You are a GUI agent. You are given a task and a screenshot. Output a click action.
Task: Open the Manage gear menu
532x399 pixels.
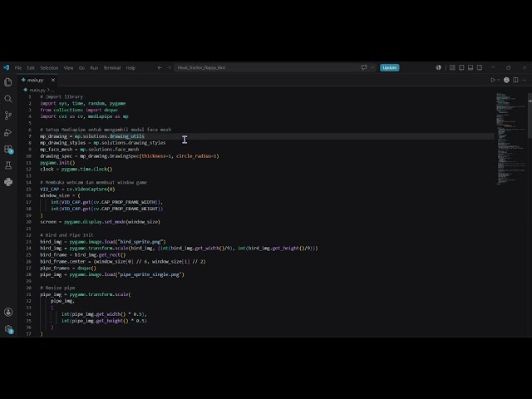pos(8,329)
